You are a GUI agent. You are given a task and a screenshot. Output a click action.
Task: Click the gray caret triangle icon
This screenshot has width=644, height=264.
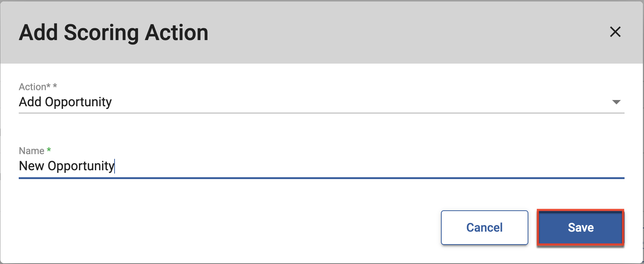point(616,102)
